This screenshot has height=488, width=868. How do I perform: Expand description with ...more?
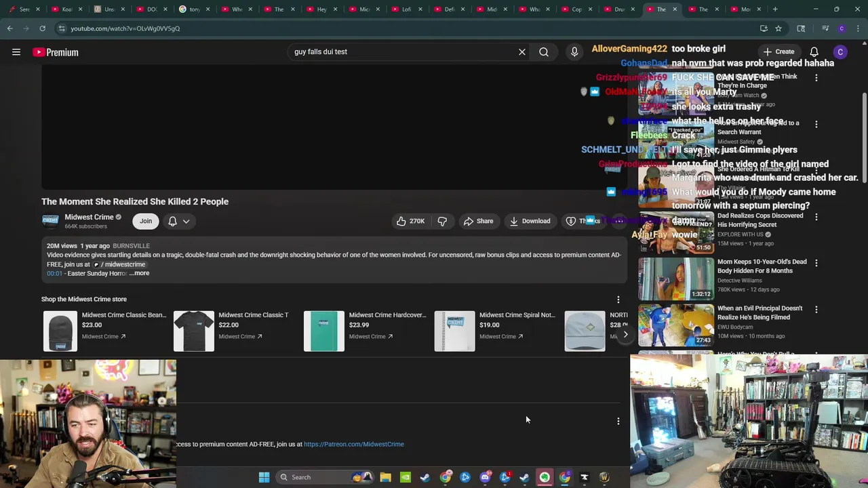[140, 273]
